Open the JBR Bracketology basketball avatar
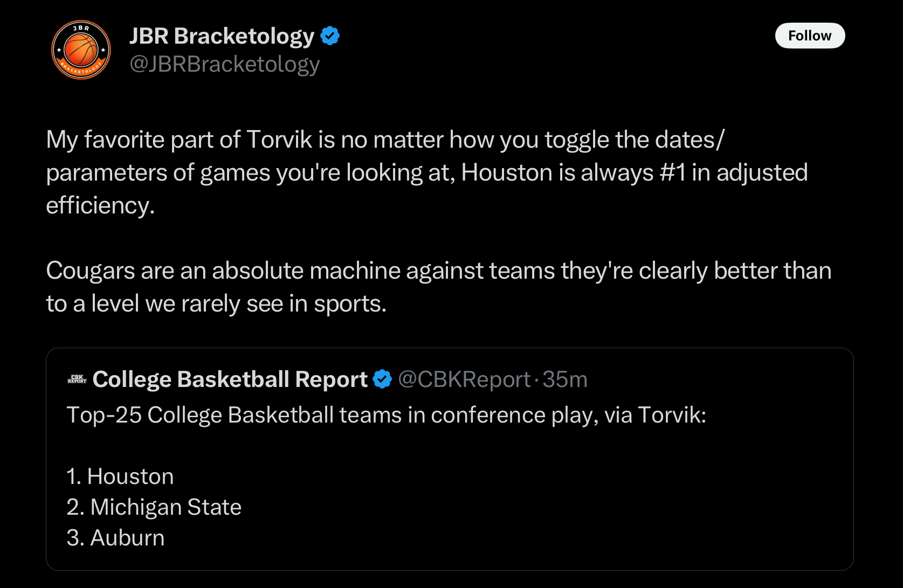The width and height of the screenshot is (903, 588). (x=81, y=50)
